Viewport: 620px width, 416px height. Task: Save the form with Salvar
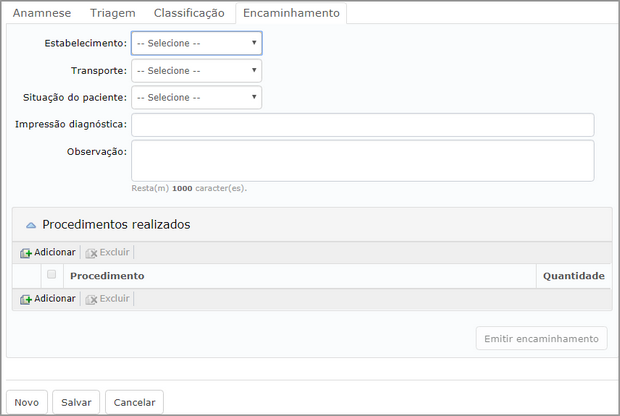[76, 402]
